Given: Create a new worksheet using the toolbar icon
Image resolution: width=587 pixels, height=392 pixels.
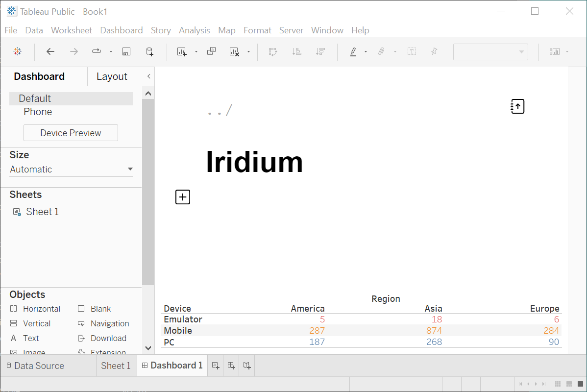Looking at the screenshot, I should [x=182, y=51].
